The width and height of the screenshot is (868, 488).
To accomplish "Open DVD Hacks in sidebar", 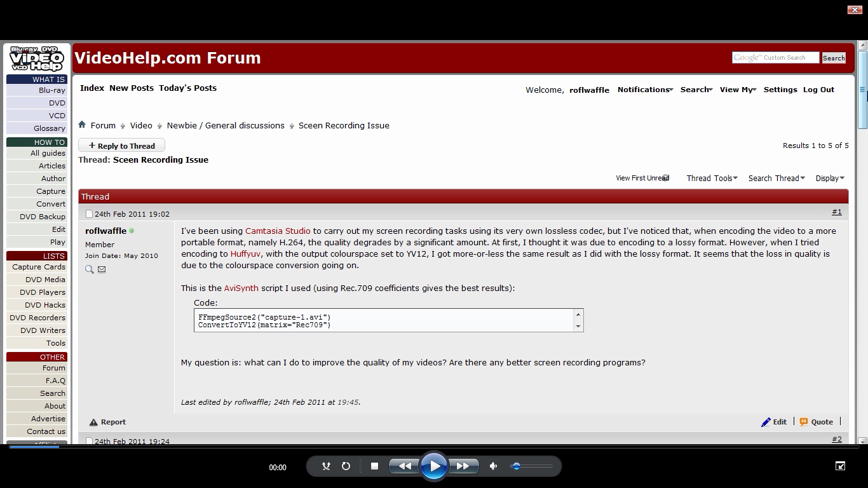I will point(36,305).
